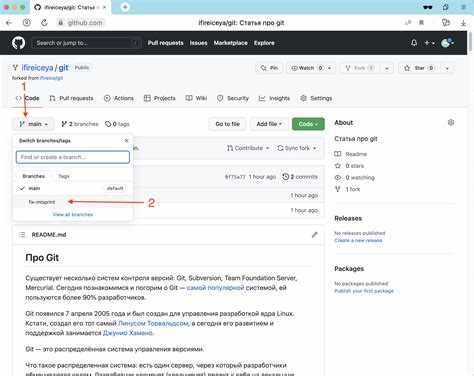Switch to the Wiki tab

point(196,98)
